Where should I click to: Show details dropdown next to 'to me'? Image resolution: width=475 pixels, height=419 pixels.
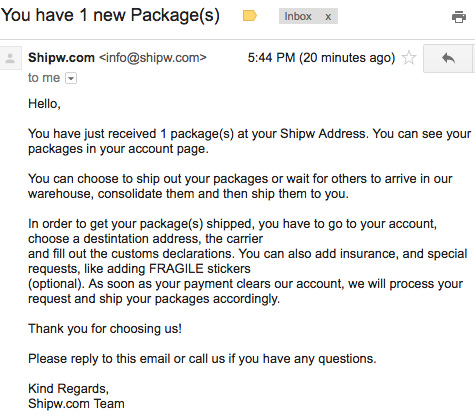tap(71, 78)
